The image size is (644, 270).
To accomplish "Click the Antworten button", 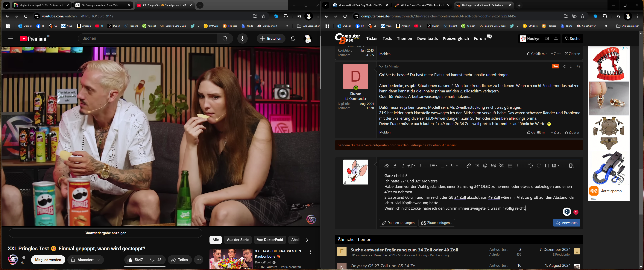I will pyautogui.click(x=566, y=223).
